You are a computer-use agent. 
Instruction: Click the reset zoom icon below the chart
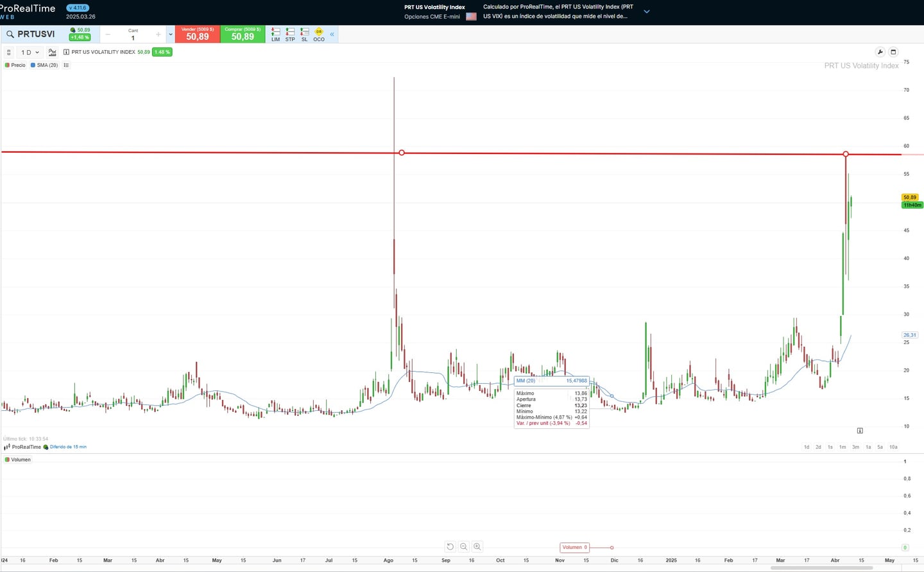(450, 546)
